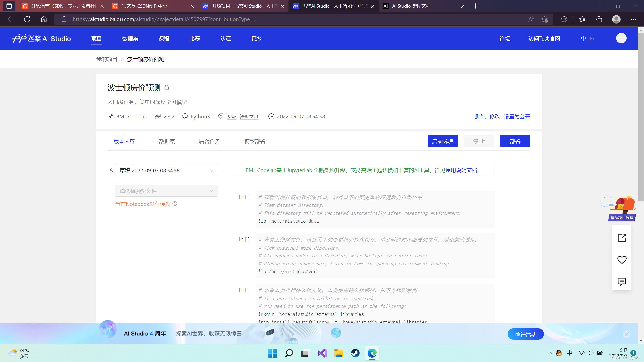Click the 部署 button
Screen dimensions: 644x362
tap(515, 141)
